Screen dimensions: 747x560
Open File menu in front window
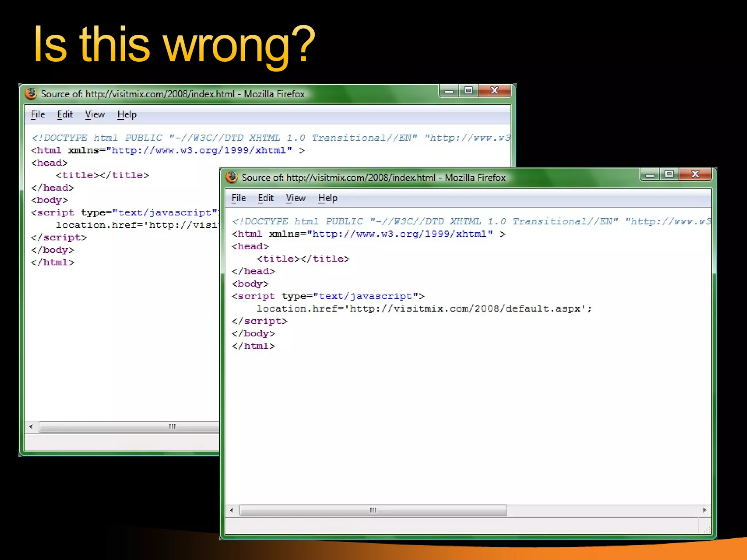[x=239, y=198]
